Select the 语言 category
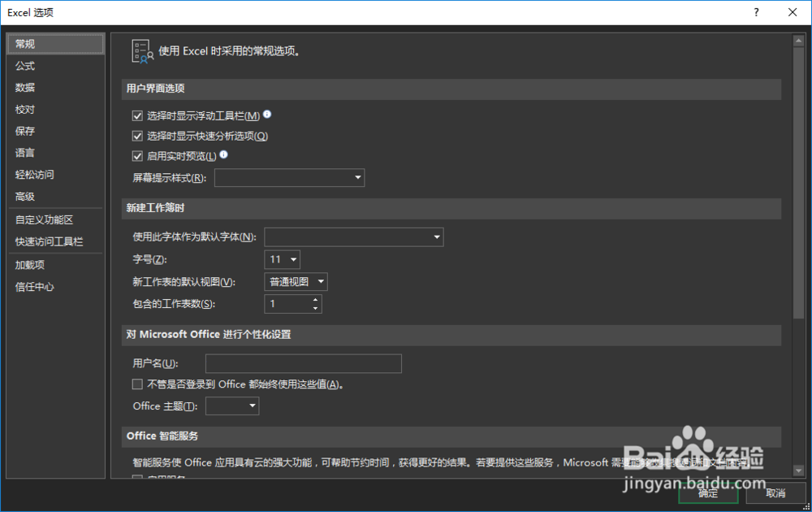Screen dimensions: 812x512 tap(55, 153)
